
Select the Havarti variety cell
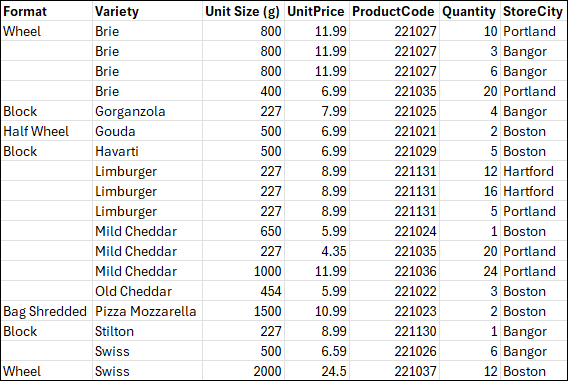(147, 151)
